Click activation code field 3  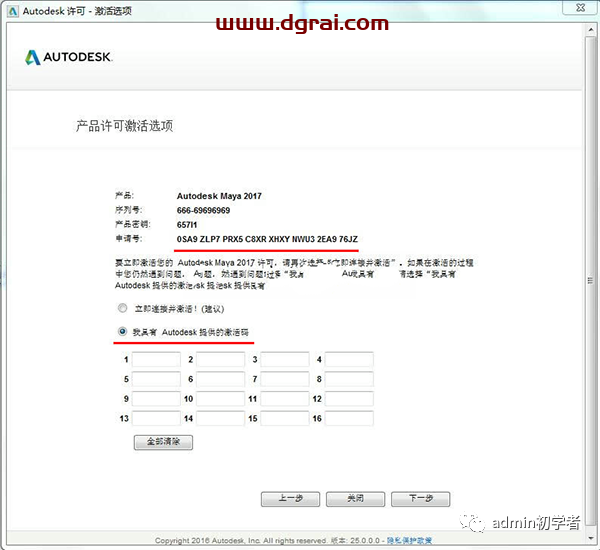point(285,359)
